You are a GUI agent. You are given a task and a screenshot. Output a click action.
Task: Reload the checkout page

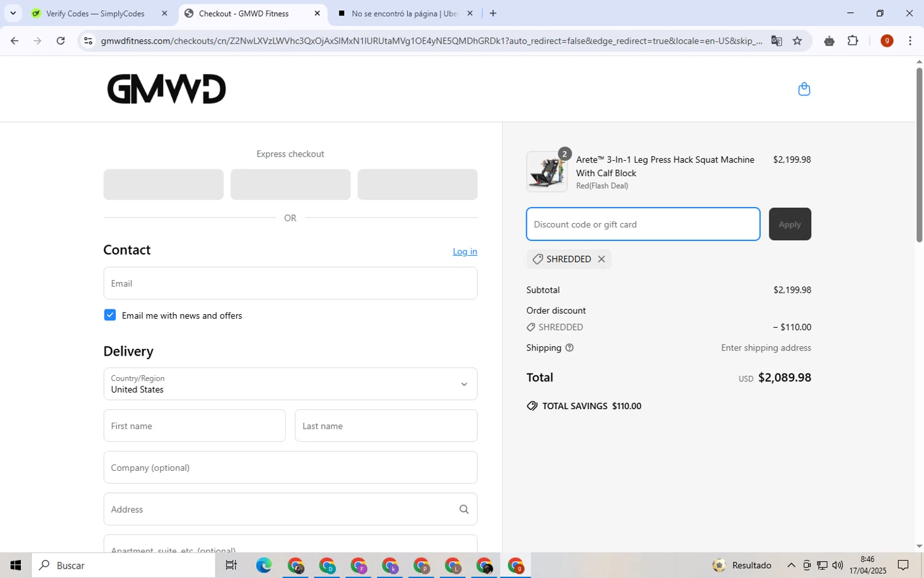[60, 41]
